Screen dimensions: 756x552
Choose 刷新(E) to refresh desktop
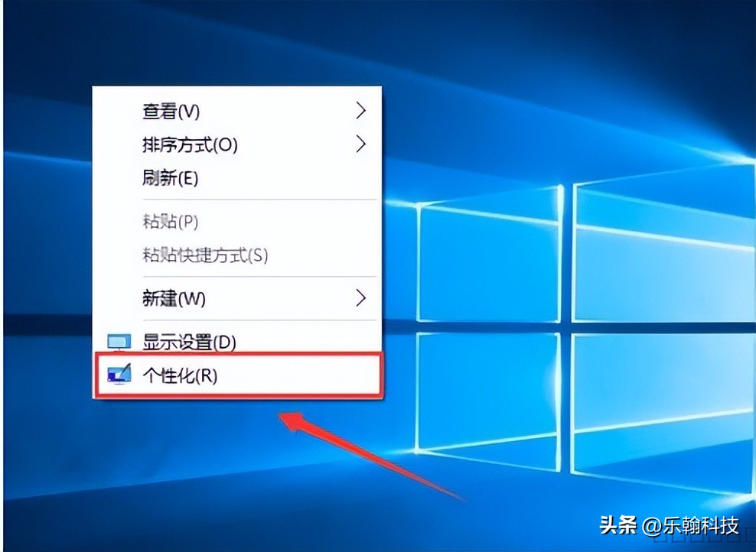(236, 178)
